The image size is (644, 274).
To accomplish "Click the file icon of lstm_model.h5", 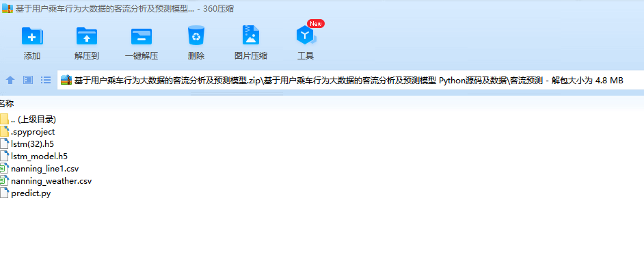I will pyautogui.click(x=4, y=156).
